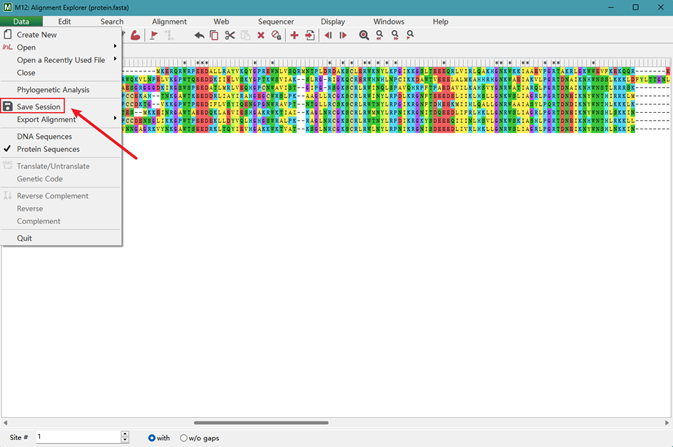Image resolution: width=673 pixels, height=447 pixels.
Task: Expand Open a Recently Used File submenu
Action: pyautogui.click(x=115, y=58)
